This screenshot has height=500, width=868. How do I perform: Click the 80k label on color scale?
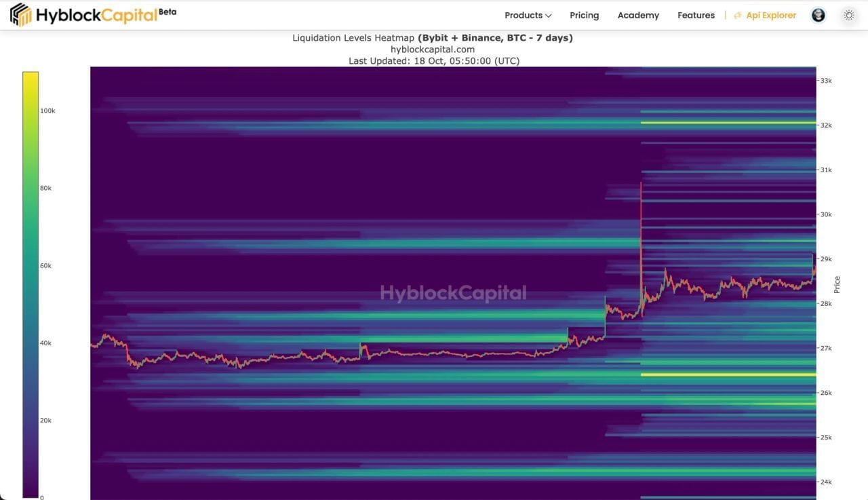(45, 188)
